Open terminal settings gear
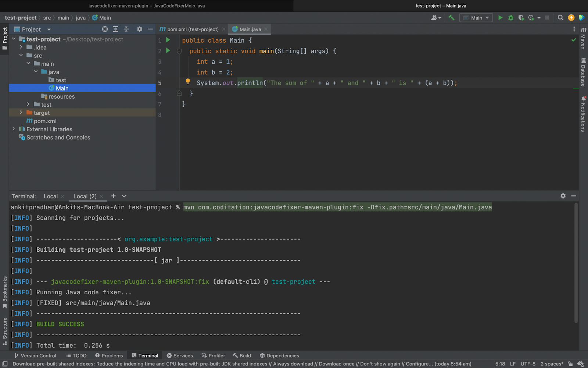This screenshot has height=368, width=588. pos(563,196)
